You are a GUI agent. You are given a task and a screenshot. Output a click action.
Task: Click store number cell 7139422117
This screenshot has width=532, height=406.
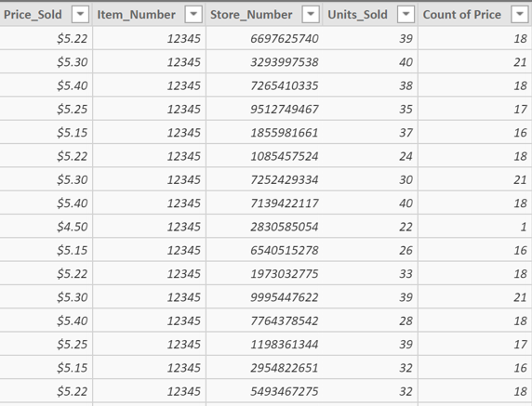coord(264,203)
